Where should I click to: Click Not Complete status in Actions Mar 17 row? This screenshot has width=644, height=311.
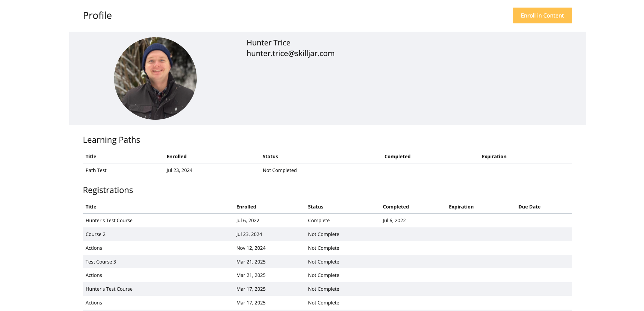(x=324, y=303)
